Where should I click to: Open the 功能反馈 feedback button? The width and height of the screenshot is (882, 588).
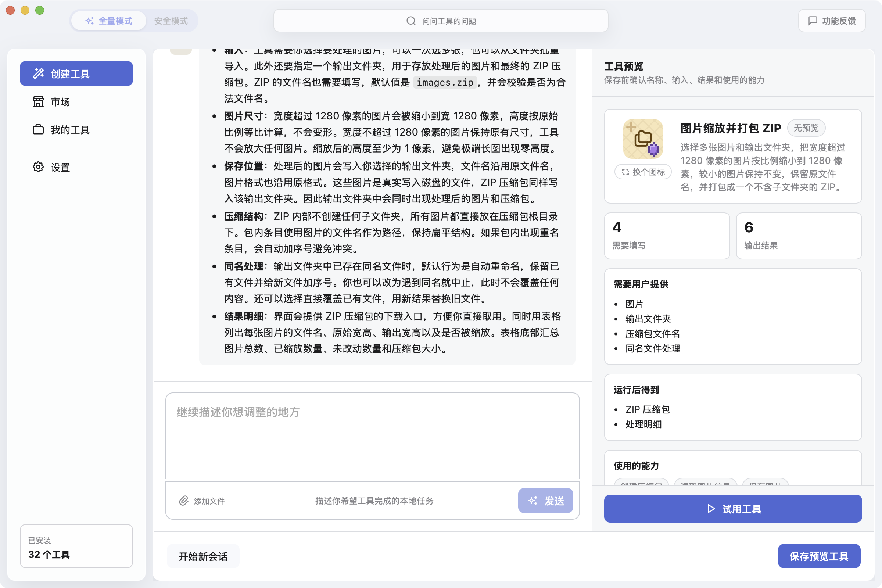click(832, 21)
